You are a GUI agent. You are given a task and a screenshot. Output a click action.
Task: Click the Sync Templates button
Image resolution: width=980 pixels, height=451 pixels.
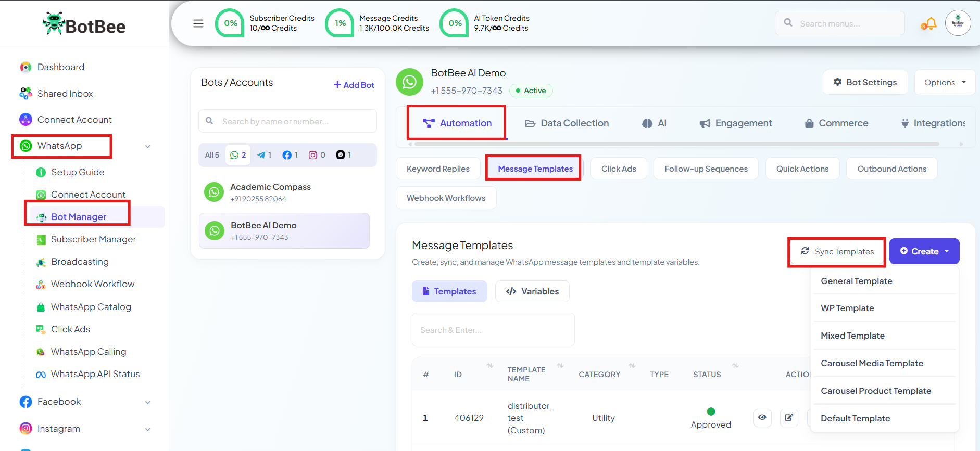(837, 252)
